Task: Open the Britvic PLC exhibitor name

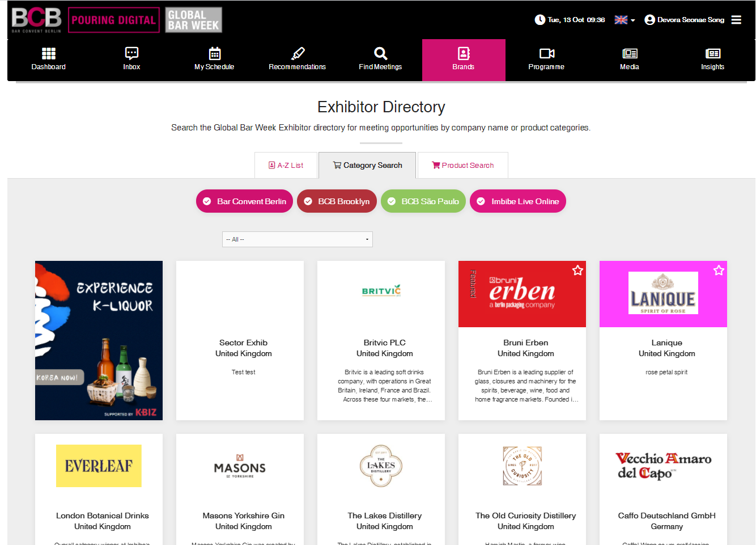Action: coord(385,343)
